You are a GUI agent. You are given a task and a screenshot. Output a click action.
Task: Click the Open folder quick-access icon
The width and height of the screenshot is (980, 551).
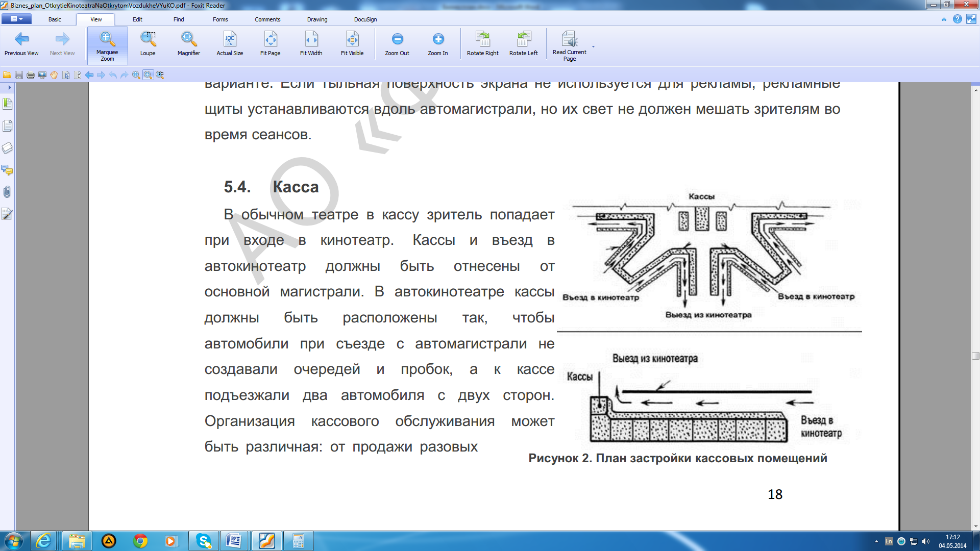tap(7, 75)
